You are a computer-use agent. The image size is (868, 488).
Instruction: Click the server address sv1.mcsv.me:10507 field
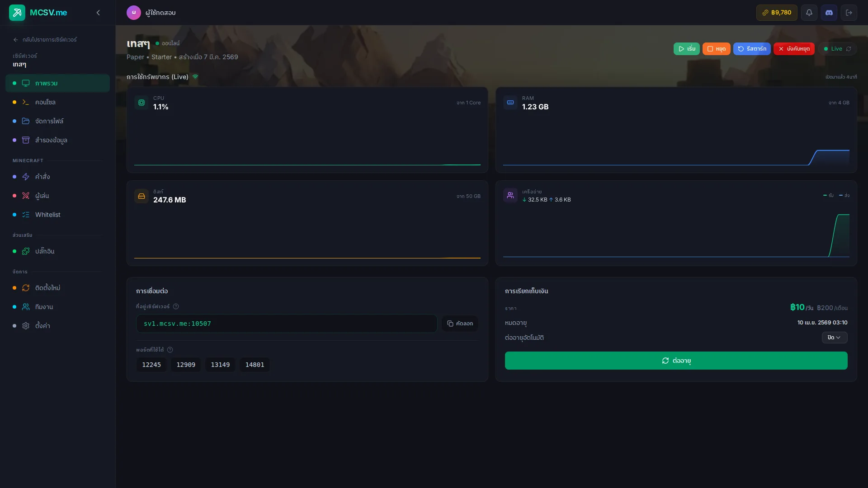pyautogui.click(x=286, y=324)
